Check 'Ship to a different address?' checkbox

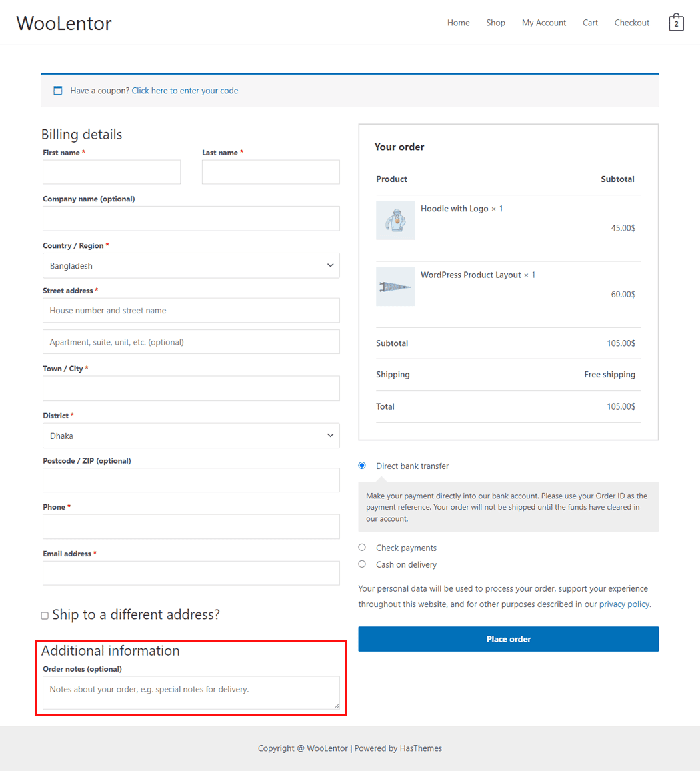click(45, 616)
